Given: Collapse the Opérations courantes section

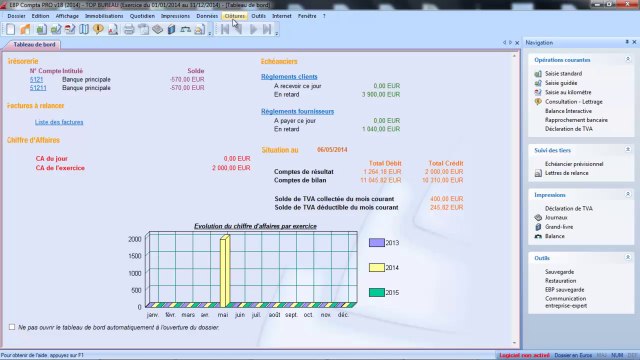Looking at the screenshot, I should [628, 60].
